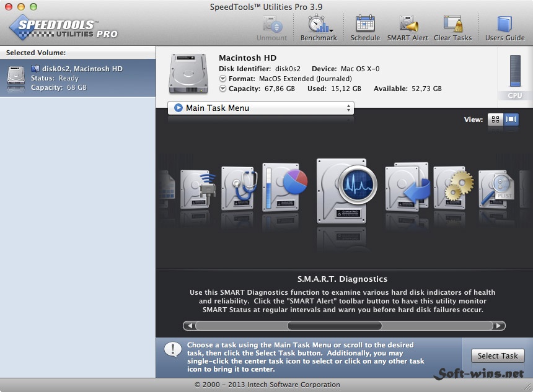Open SMART Alert settings
This screenshot has height=392, width=533.
pos(408,28)
